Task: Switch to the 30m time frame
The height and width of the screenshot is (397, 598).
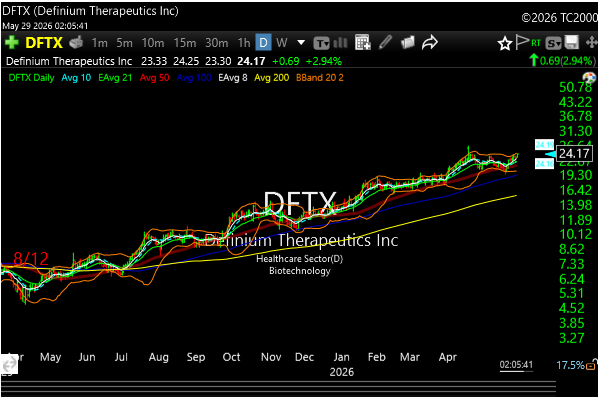Action: pyautogui.click(x=217, y=43)
